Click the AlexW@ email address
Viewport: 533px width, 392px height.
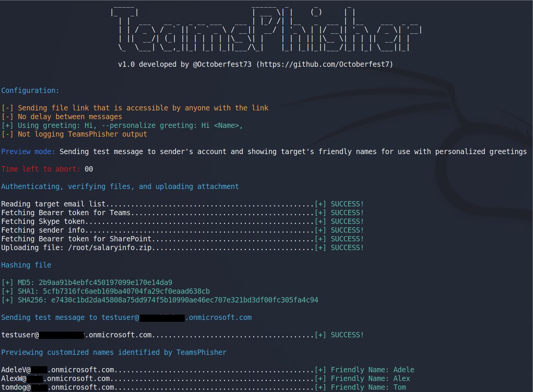[x=56, y=378]
